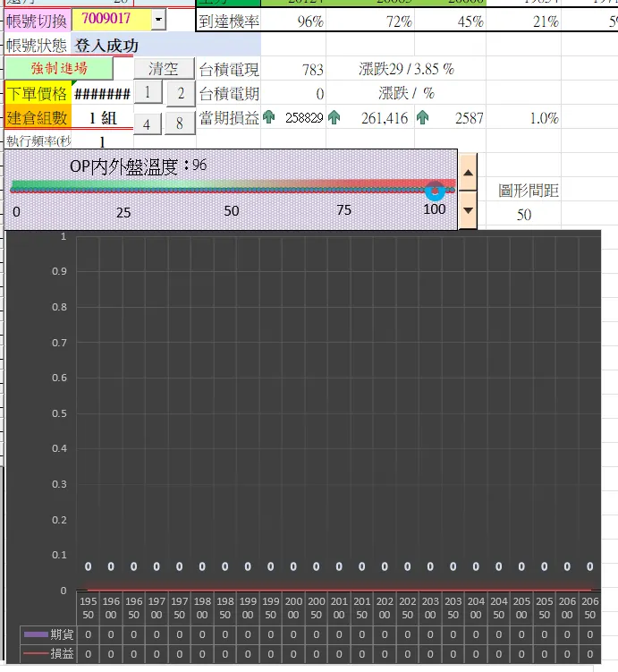Click 期貨 legend entry in chart table
Image resolution: width=618 pixels, height=672 pixels.
point(49,634)
